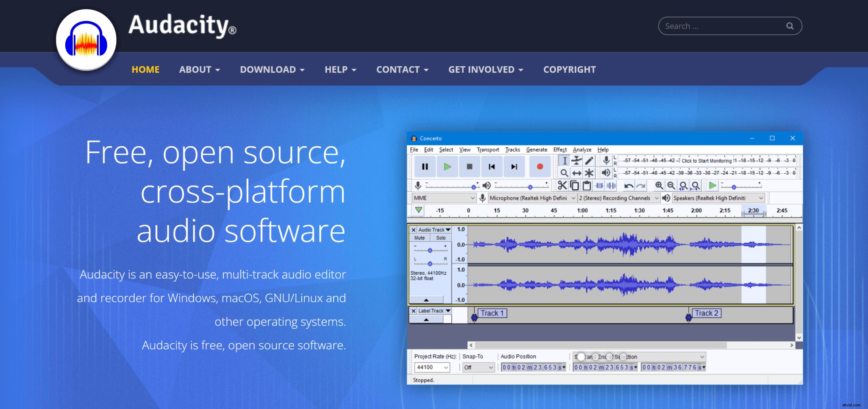Activate the Zoom tool magnifier
868x409 pixels.
[565, 173]
